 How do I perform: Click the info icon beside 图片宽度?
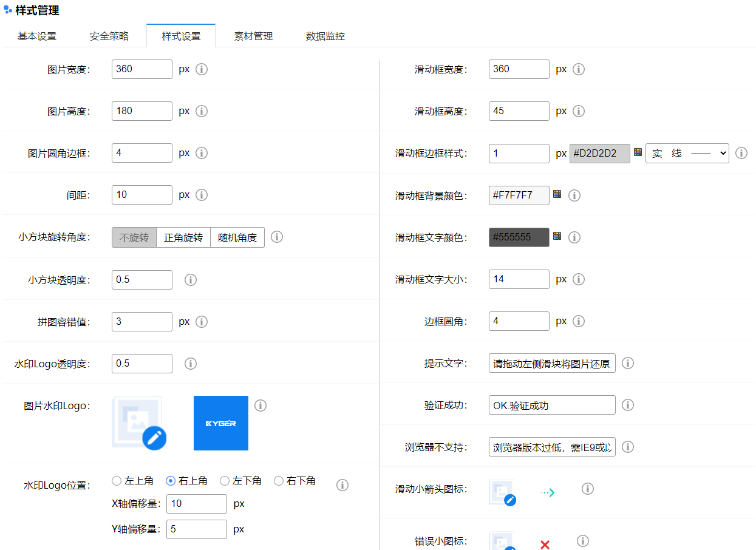pyautogui.click(x=201, y=69)
